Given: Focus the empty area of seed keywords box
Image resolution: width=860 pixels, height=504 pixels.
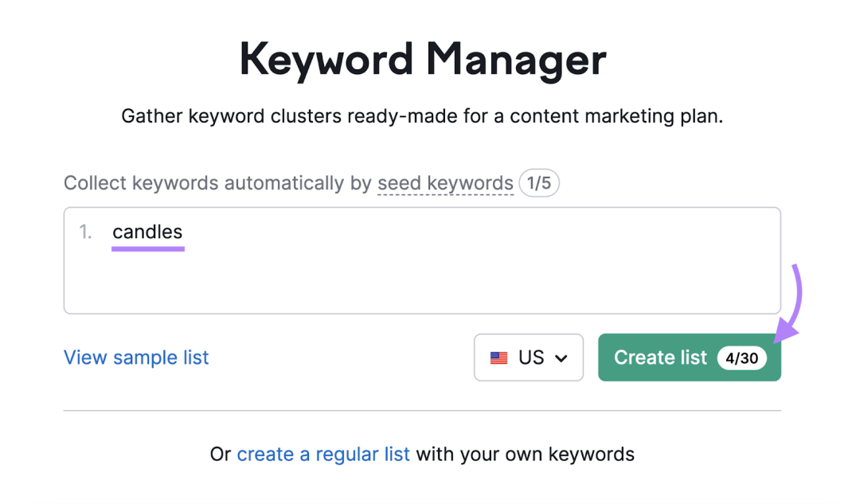Looking at the screenshot, I should point(422,279).
